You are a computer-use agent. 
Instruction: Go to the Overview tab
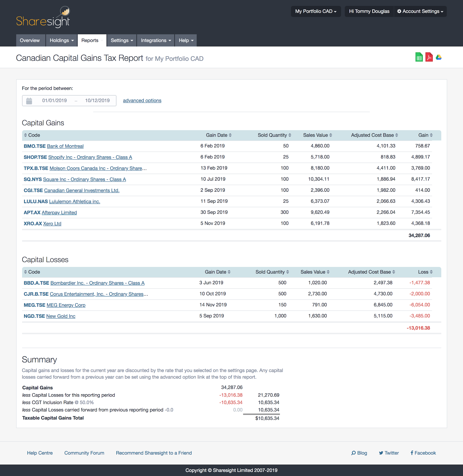tap(30, 40)
